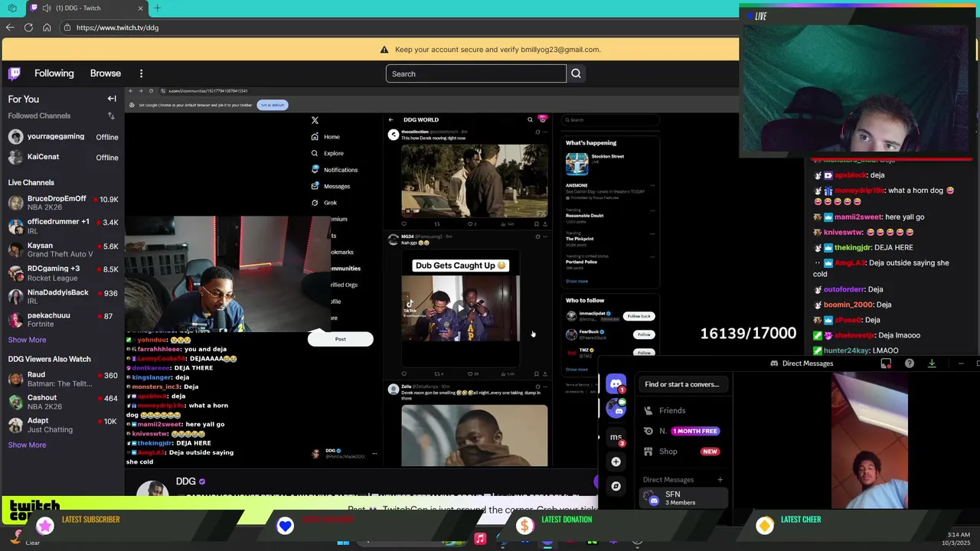
Task: Click Add a Server plus in Discord
Action: [x=616, y=461]
